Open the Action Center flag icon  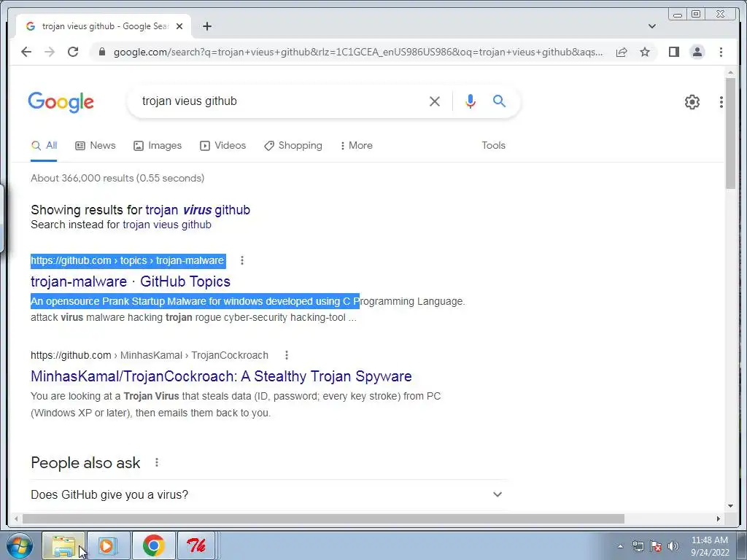coord(656,546)
